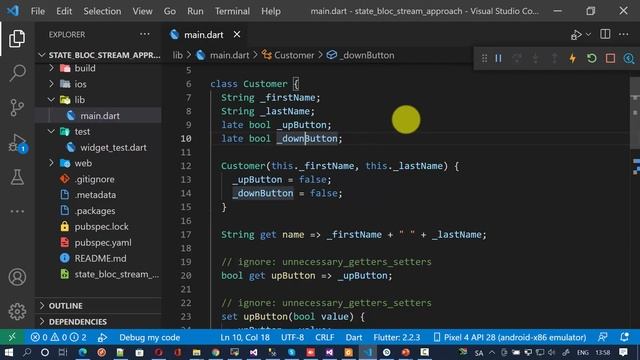Show additional activity bar views ellipsis
The height and width of the screenshot is (360, 640).
pos(17,211)
